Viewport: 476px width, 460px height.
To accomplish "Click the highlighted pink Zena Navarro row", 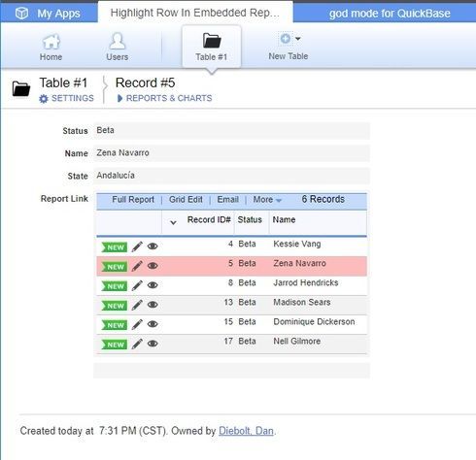I will coord(231,266).
